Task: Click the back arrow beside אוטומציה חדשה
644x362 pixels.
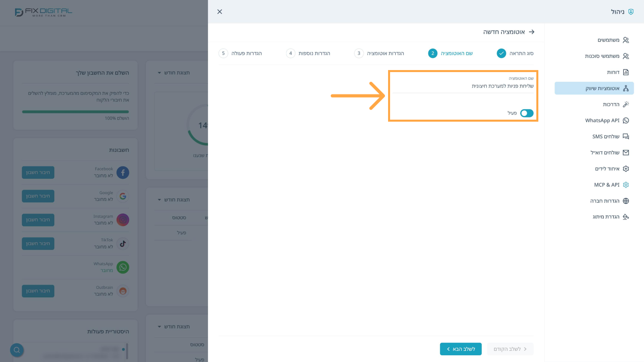Action: (532, 32)
